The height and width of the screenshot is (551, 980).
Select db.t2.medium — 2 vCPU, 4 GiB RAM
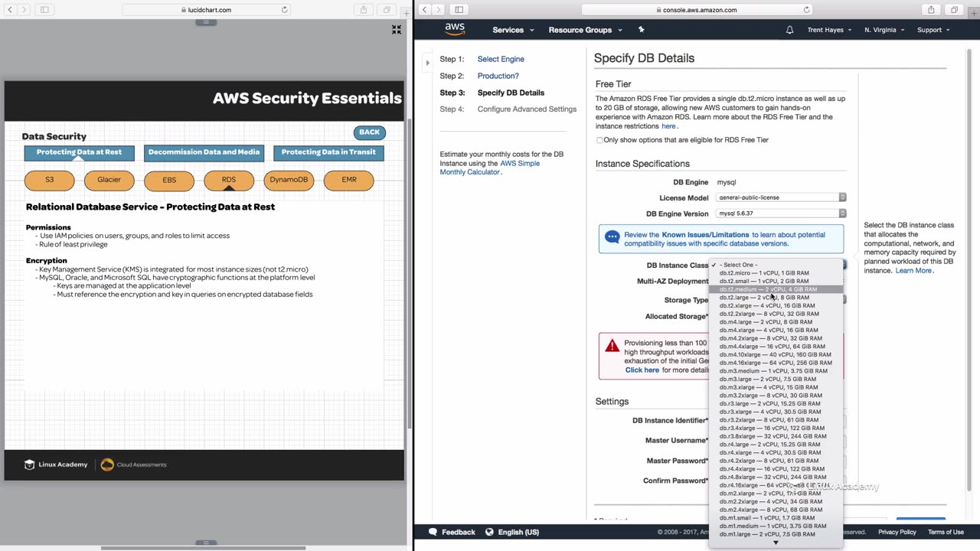tap(776, 289)
